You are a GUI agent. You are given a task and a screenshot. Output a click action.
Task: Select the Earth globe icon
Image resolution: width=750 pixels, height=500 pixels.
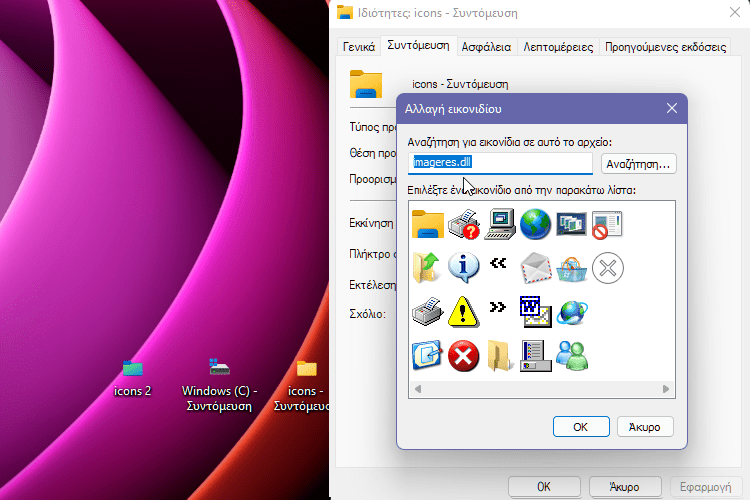[x=535, y=224]
